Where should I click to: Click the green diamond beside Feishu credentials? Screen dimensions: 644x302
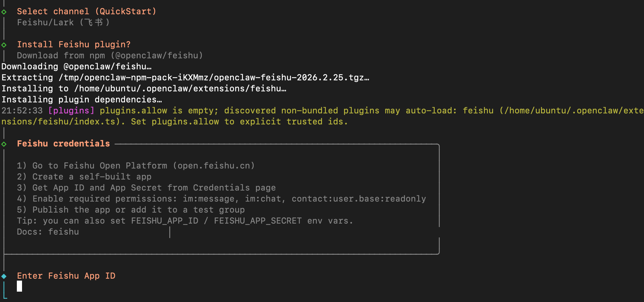[x=4, y=144]
